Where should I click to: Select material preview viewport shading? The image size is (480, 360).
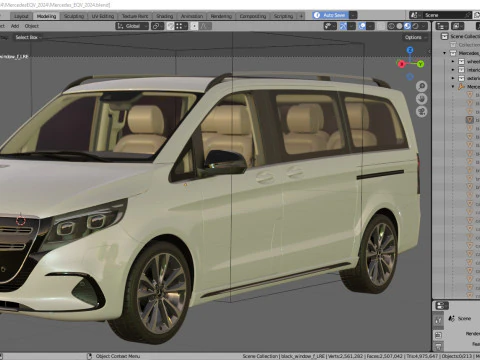[x=407, y=26]
